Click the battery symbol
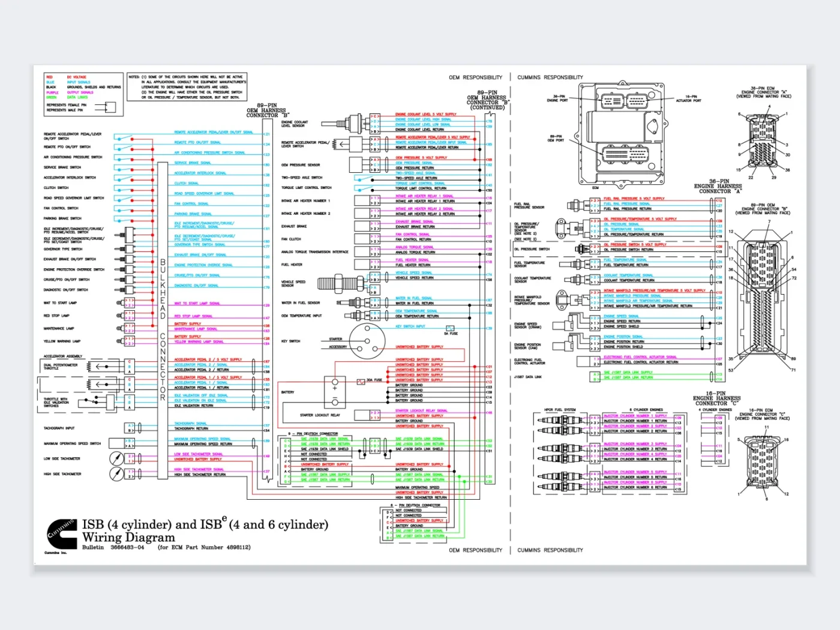The height and width of the screenshot is (630, 840). (x=335, y=393)
